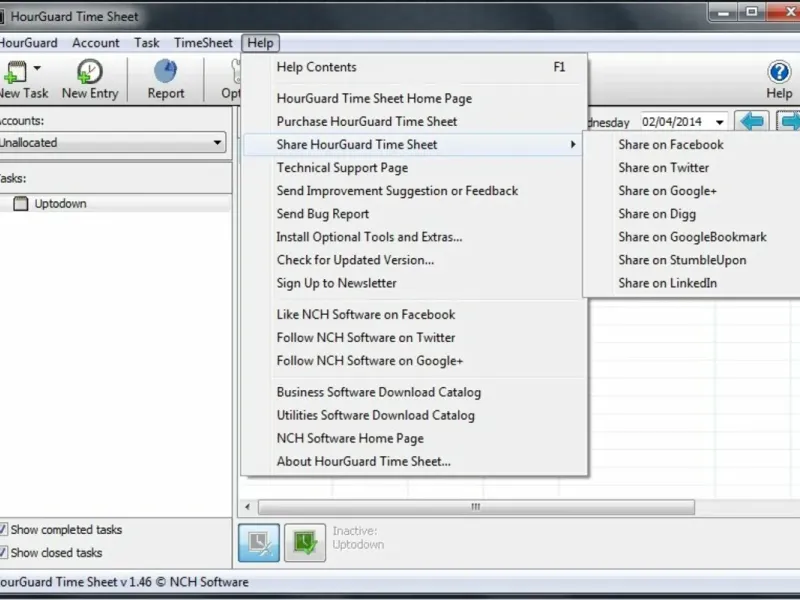The height and width of the screenshot is (600, 800).
Task: Select Follow NCH Software on Twitter
Action: (x=414, y=337)
